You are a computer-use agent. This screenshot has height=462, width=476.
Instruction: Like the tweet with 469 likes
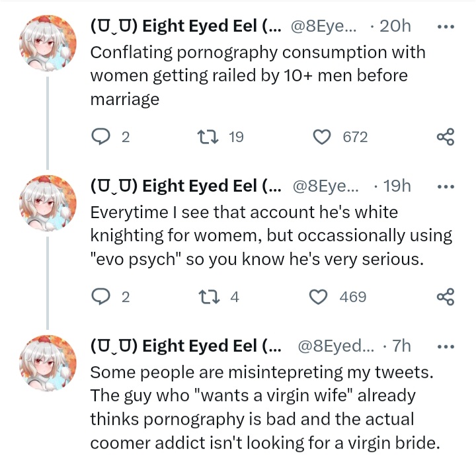point(319,297)
